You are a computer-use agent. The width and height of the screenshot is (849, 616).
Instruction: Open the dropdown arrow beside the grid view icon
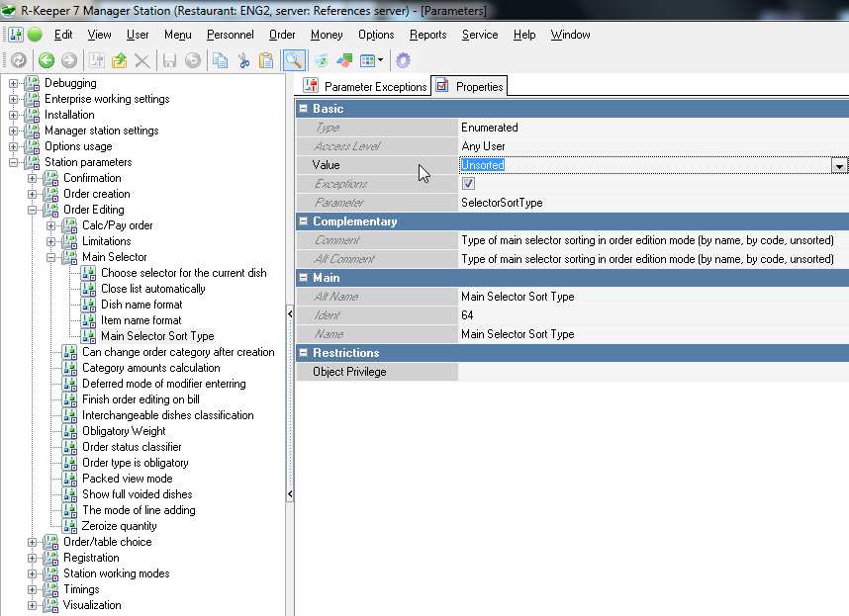click(380, 60)
